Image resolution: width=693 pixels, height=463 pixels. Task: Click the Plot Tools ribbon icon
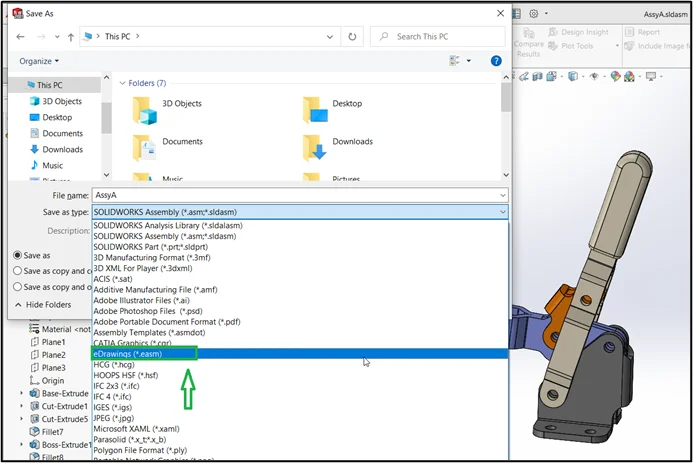click(x=553, y=46)
